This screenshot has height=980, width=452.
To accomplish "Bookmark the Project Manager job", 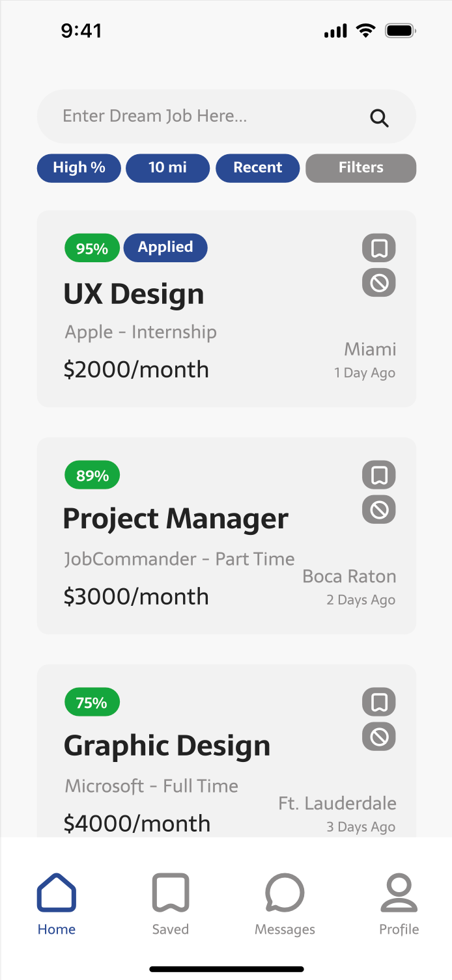I will 379,475.
